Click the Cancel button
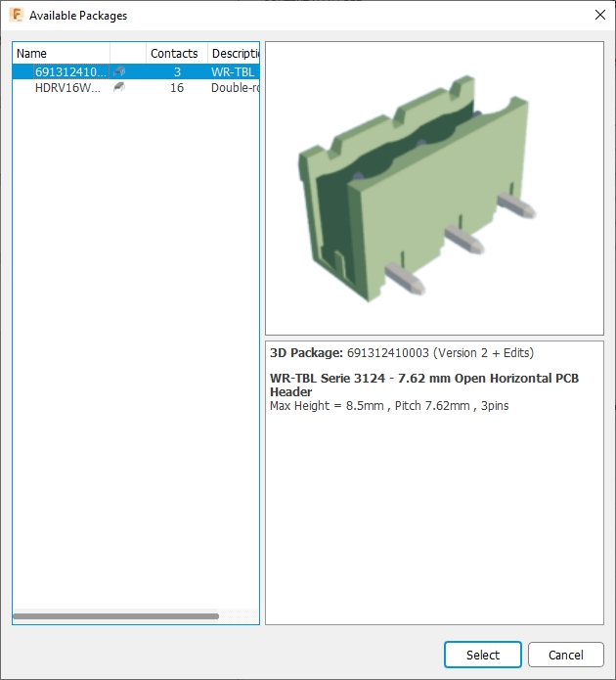This screenshot has height=680, width=616. [566, 655]
